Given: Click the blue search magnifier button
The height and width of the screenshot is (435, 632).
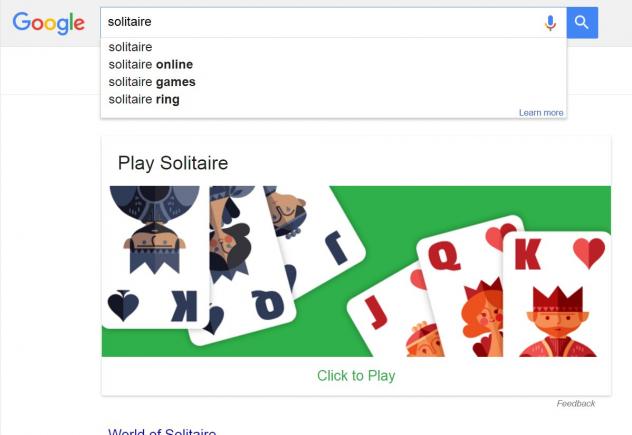Looking at the screenshot, I should pyautogui.click(x=582, y=23).
